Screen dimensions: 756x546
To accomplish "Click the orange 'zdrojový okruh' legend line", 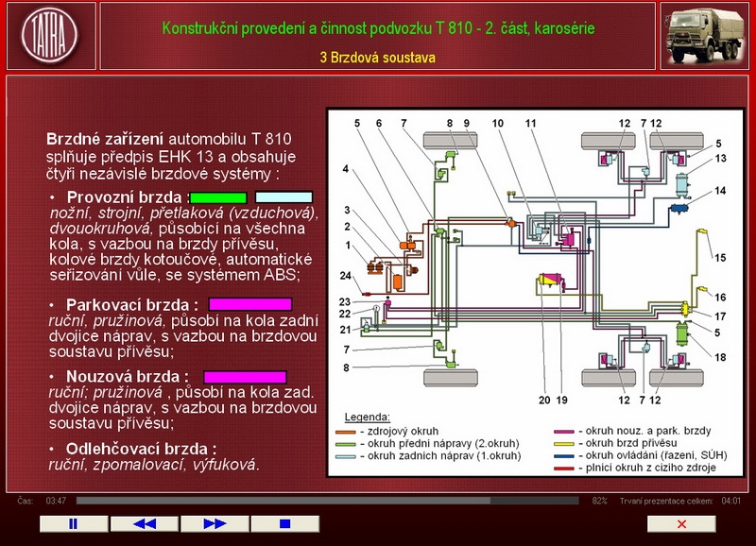I will (345, 432).
